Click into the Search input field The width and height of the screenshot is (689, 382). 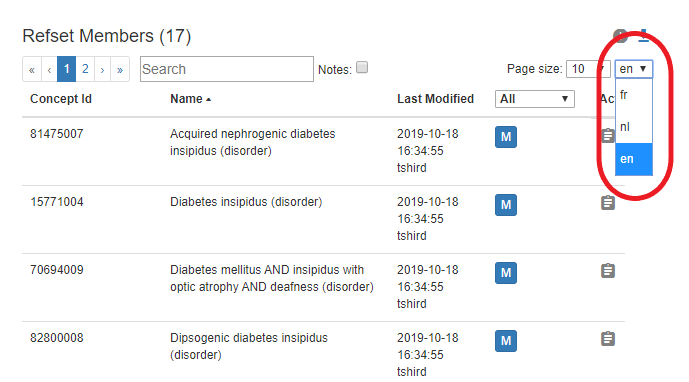pyautogui.click(x=227, y=69)
